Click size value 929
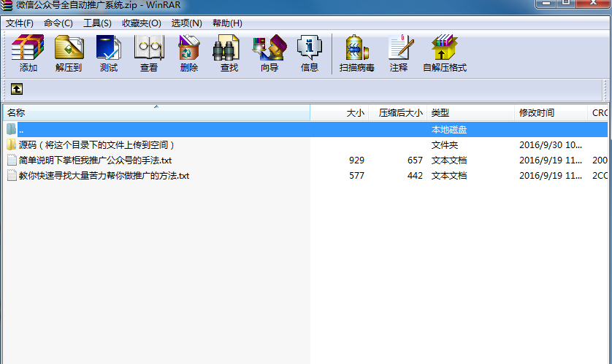The width and height of the screenshot is (612, 364). coord(356,160)
